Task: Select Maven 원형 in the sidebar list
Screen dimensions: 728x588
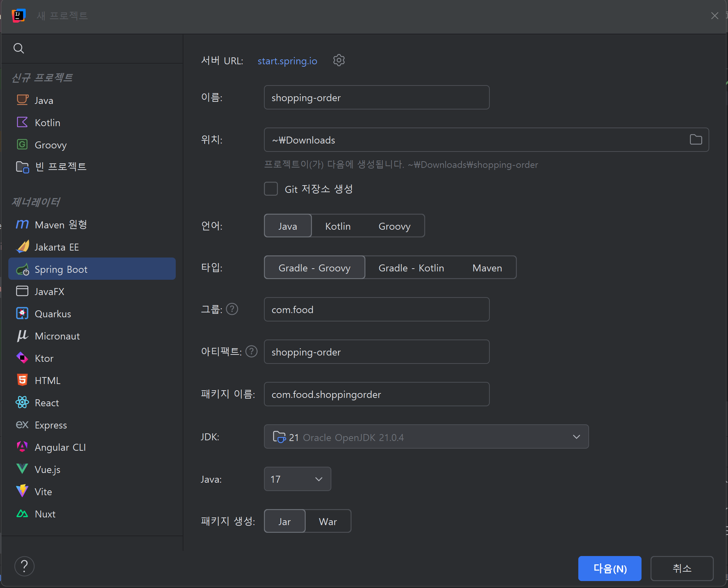Action: click(x=61, y=225)
